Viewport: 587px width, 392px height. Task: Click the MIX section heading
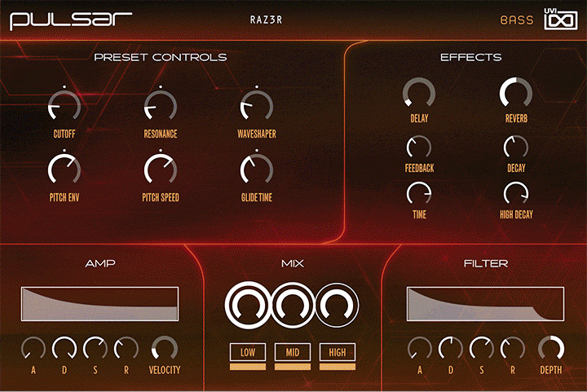pyautogui.click(x=293, y=263)
